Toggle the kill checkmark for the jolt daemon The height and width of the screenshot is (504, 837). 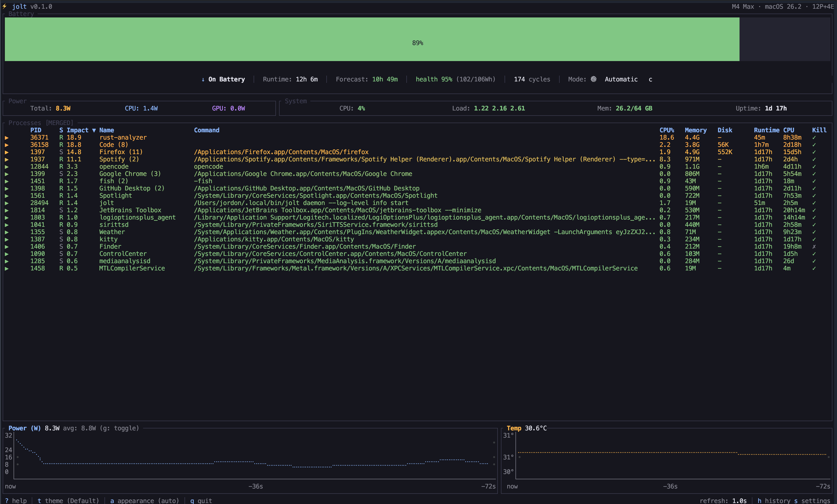pyautogui.click(x=815, y=203)
